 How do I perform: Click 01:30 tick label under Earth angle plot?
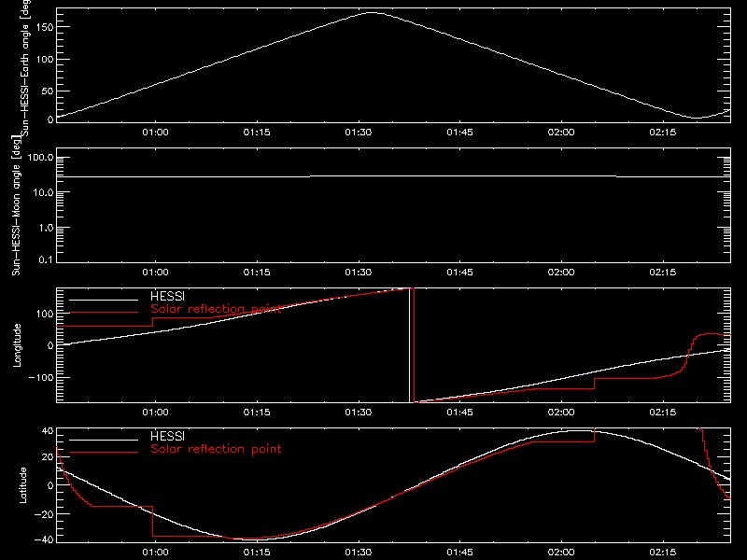click(359, 133)
